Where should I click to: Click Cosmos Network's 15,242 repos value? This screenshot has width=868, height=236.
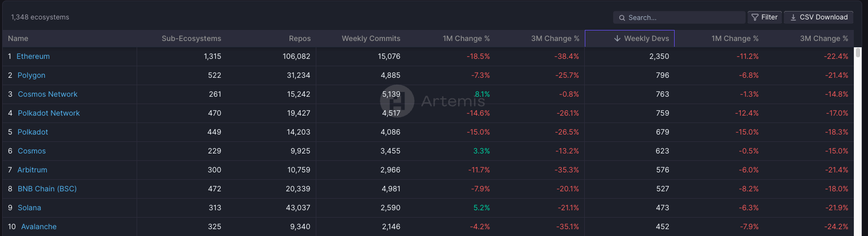[x=298, y=94]
